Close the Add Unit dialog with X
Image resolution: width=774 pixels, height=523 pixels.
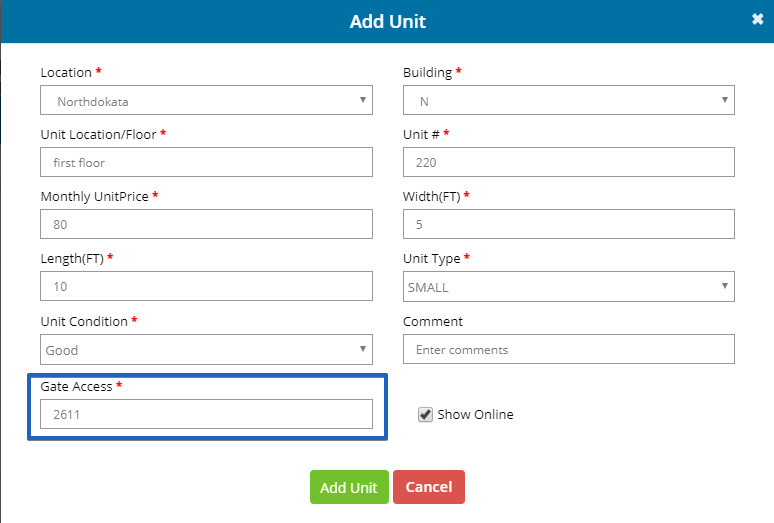tap(757, 19)
